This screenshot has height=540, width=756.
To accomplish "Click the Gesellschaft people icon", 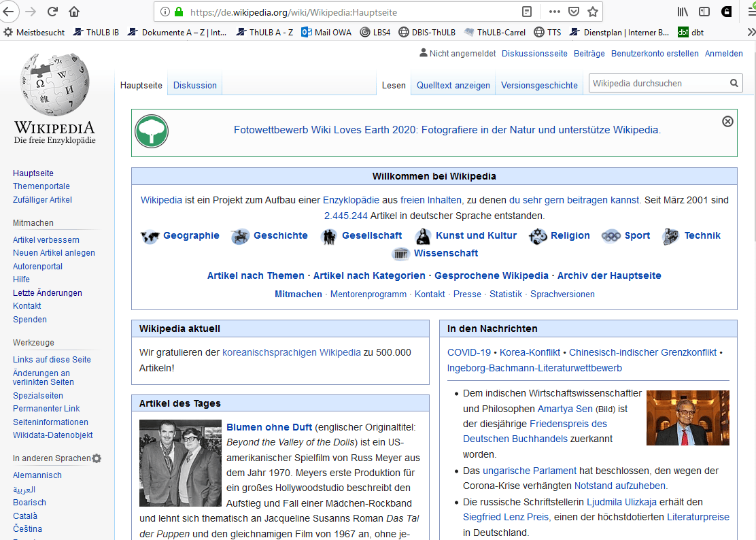I will (329, 236).
